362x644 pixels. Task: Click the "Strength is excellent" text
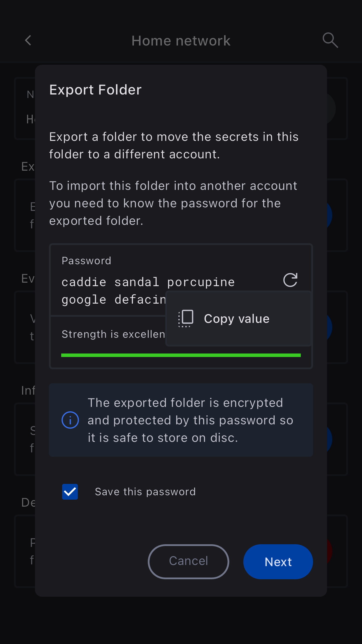(113, 334)
